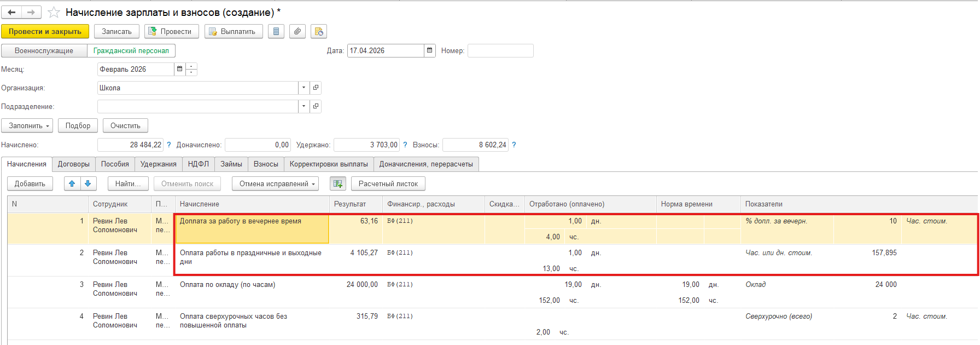Screen dimensions: 980x345
Task: Click the Записать button
Action: click(116, 31)
